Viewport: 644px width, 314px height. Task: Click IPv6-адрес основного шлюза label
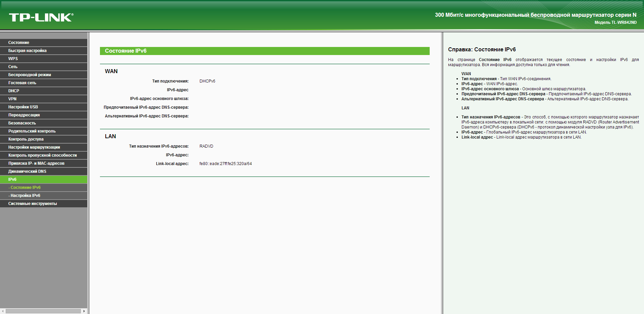[159, 99]
